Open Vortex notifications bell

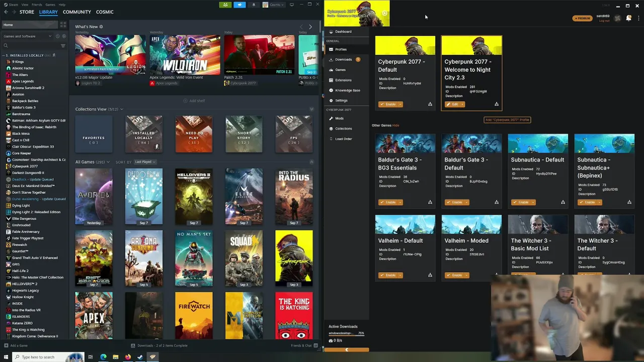[629, 18]
